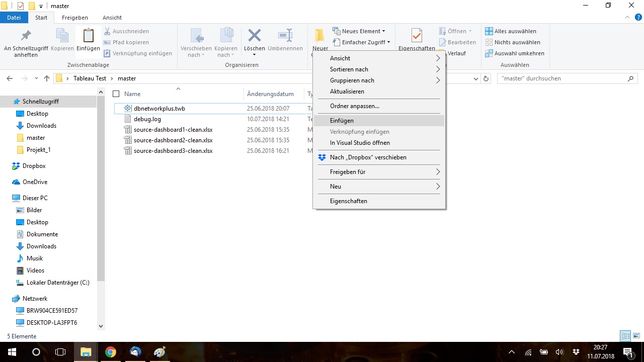Expand the Ansicht submenu in context menu
This screenshot has width=644, height=362.
[379, 58]
